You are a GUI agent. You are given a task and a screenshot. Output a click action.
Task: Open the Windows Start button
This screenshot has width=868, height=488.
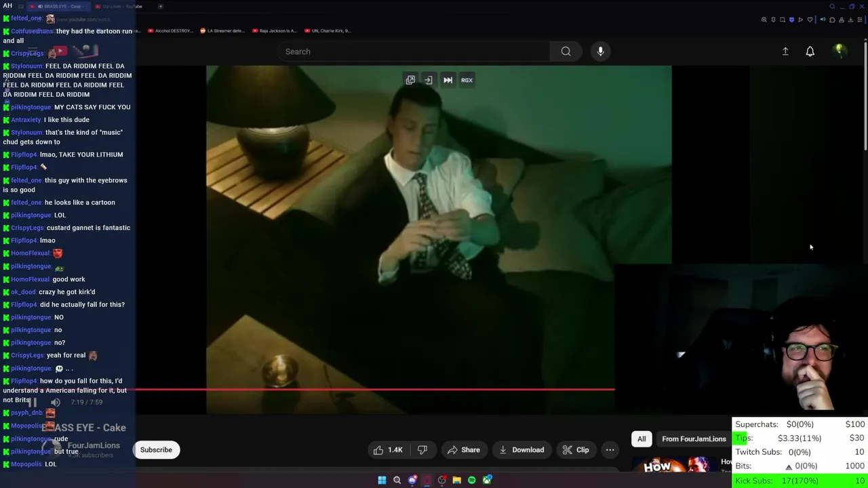382,480
